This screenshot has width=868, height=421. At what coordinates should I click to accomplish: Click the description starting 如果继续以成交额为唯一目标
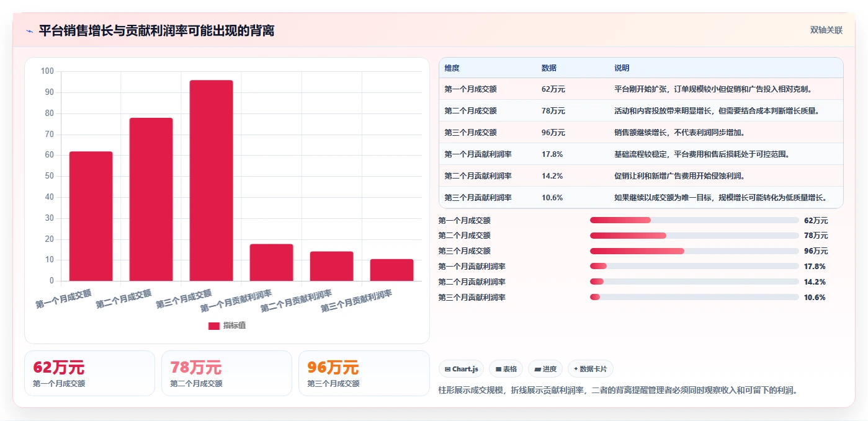click(x=721, y=198)
